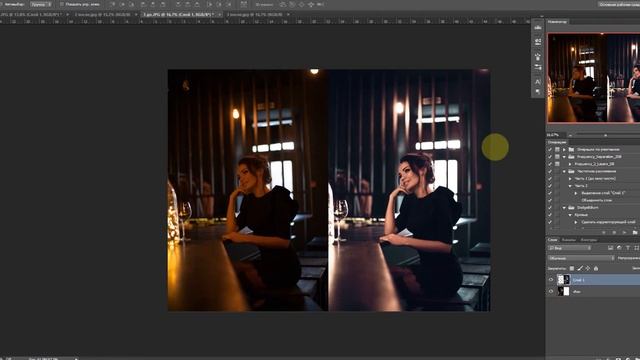640x360 pixels.
Task: Expand Часть 1 action
Action: point(570,178)
